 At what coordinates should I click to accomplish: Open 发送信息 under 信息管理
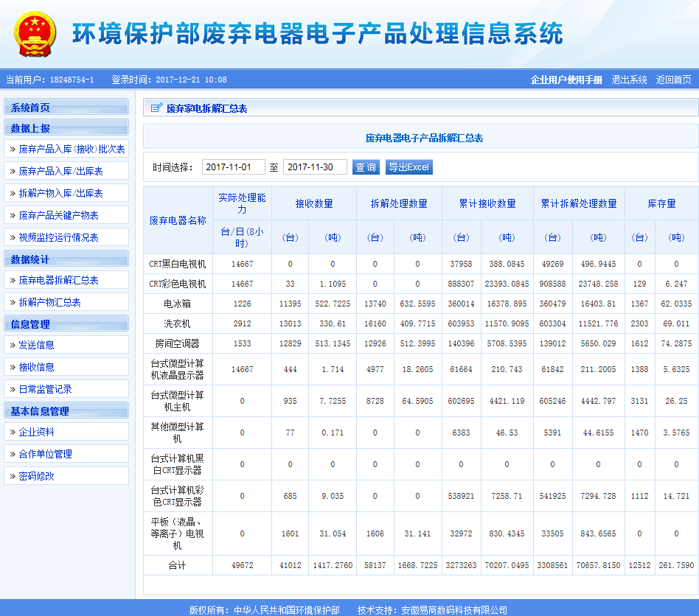tap(36, 345)
